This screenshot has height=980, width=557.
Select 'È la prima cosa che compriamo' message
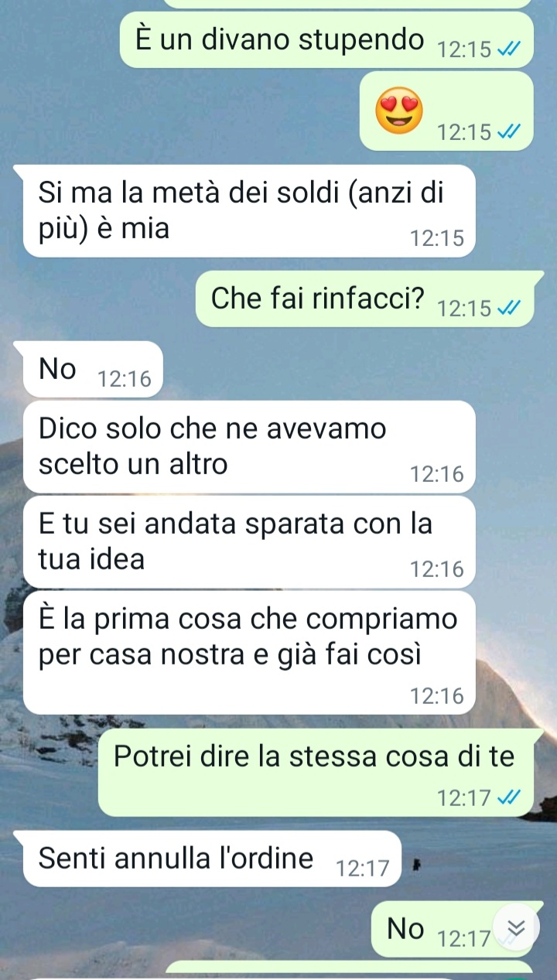[x=248, y=653]
